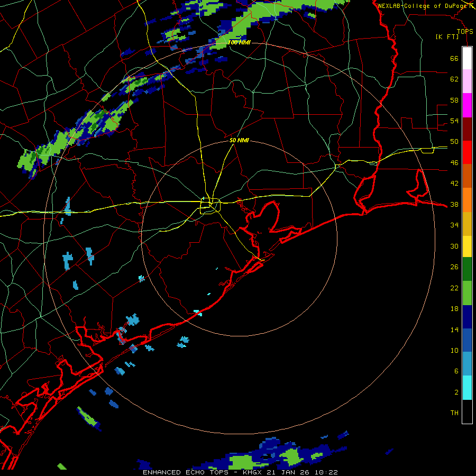Click the '100 NMI' range ring label
The width and height of the screenshot is (476, 476).
point(239,42)
